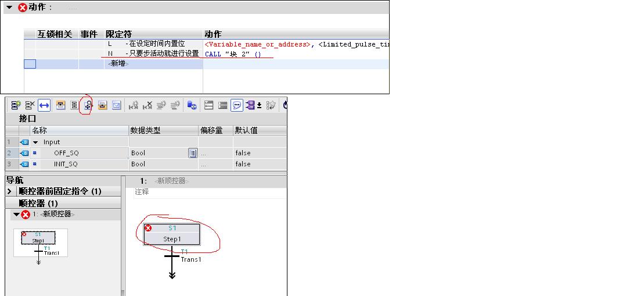The image size is (644, 296).
Task: Click the favorites star toolbar icon
Action: pyautogui.click(x=271, y=105)
